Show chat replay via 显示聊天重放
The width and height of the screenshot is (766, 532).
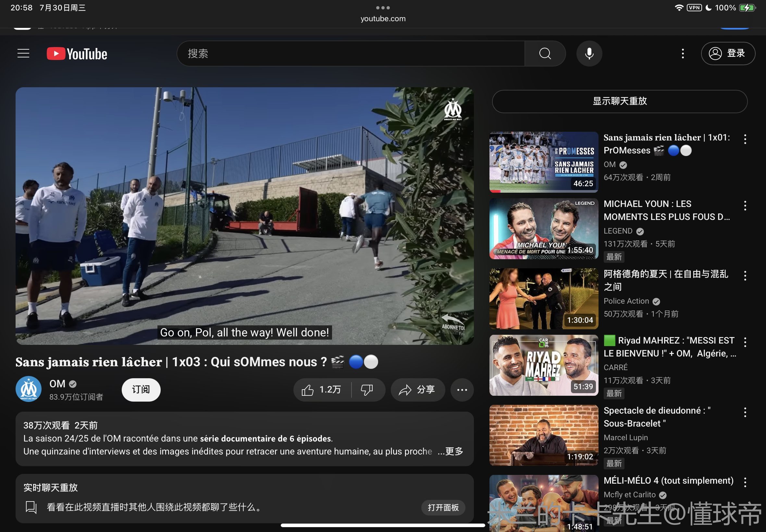(620, 101)
